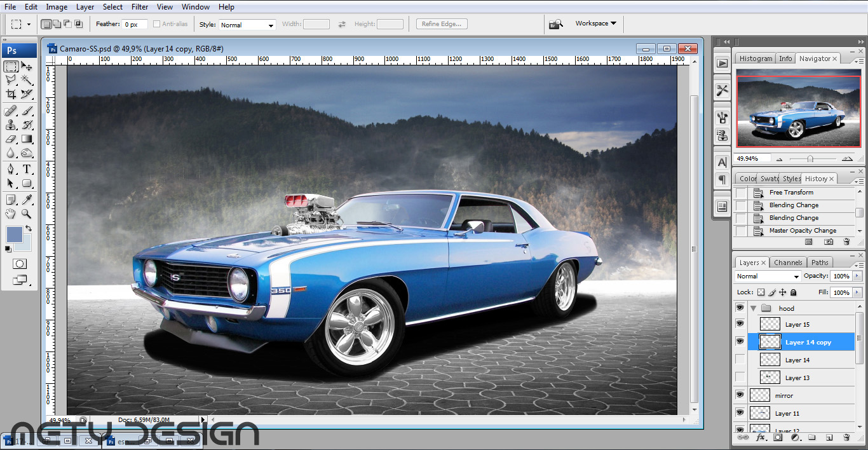Toggle Layer 11 visibility eye
868x450 pixels.
(740, 413)
